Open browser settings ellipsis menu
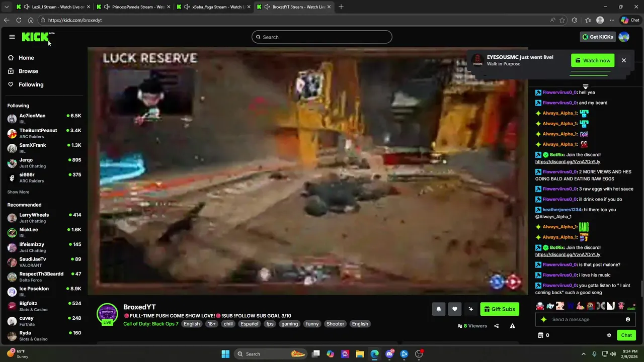Viewport: 644px width, 362px height. click(x=612, y=20)
